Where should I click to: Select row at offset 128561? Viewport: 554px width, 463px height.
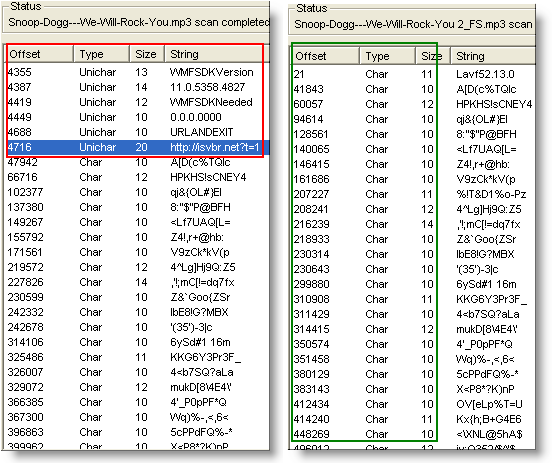(x=413, y=134)
